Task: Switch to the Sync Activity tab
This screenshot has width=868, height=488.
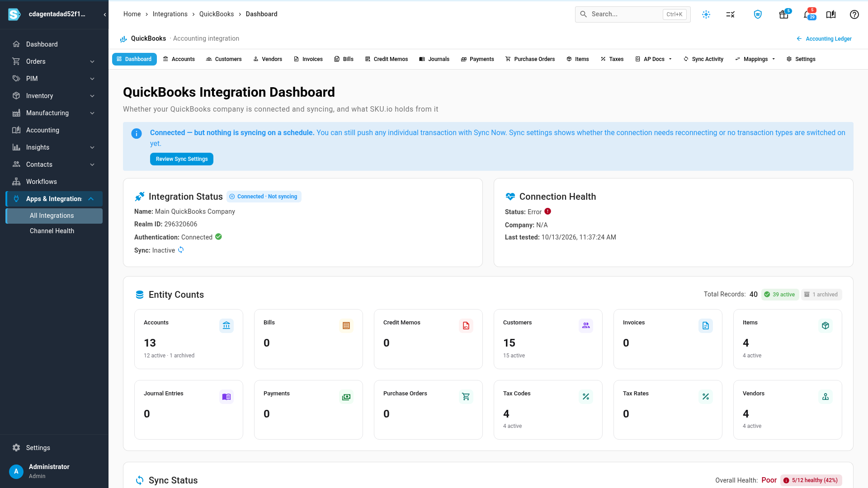Action: [x=703, y=59]
